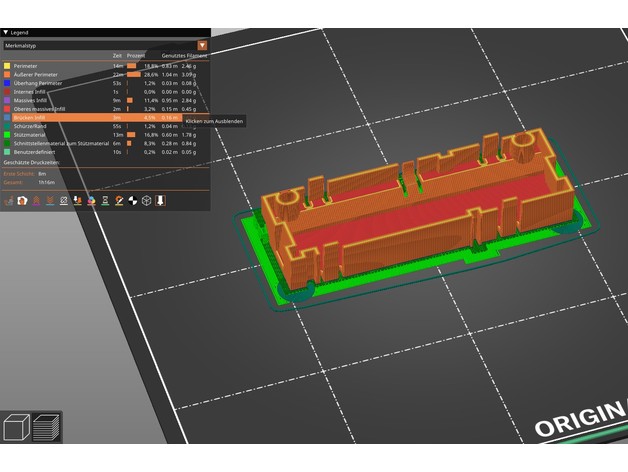Screen dimensions: 628x472
Task: Toggle the color changes icon
Action: point(91,201)
